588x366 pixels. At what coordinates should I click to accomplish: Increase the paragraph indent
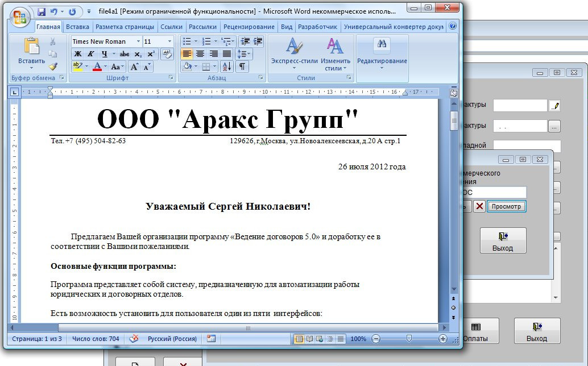point(258,41)
